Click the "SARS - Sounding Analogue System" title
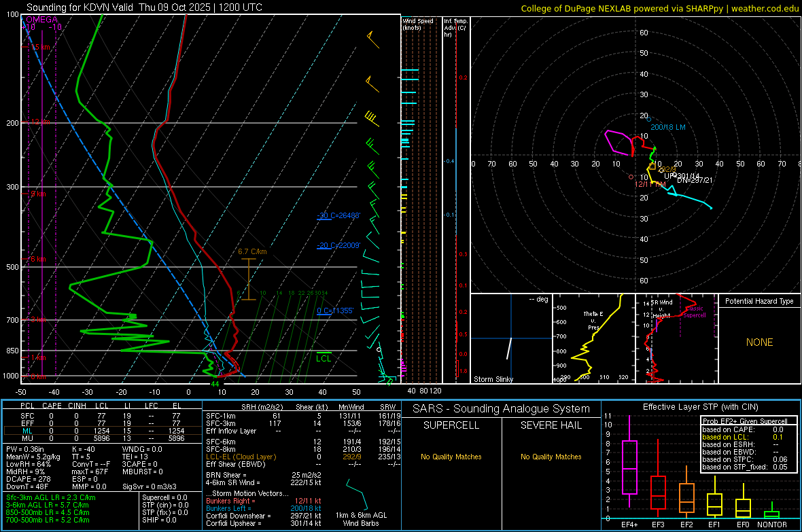Image resolution: width=802 pixels, height=532 pixels. (x=502, y=409)
